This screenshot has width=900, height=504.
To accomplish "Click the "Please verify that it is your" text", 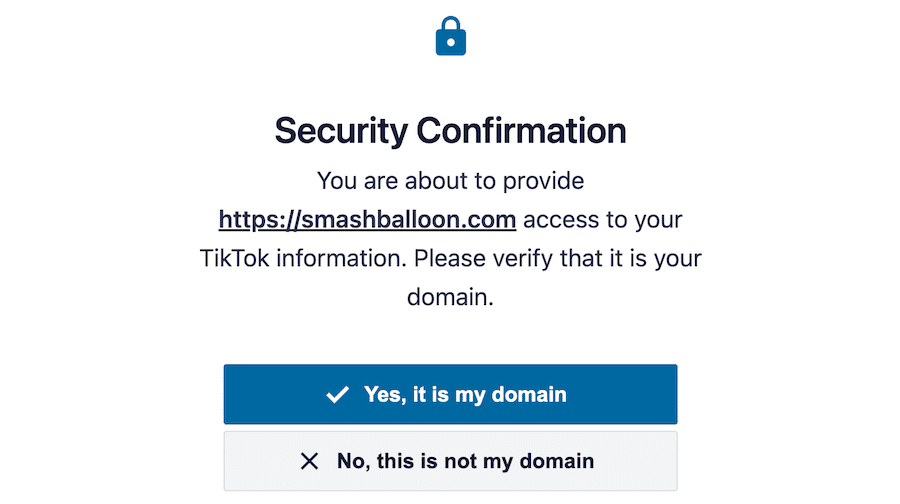I will (x=558, y=258).
